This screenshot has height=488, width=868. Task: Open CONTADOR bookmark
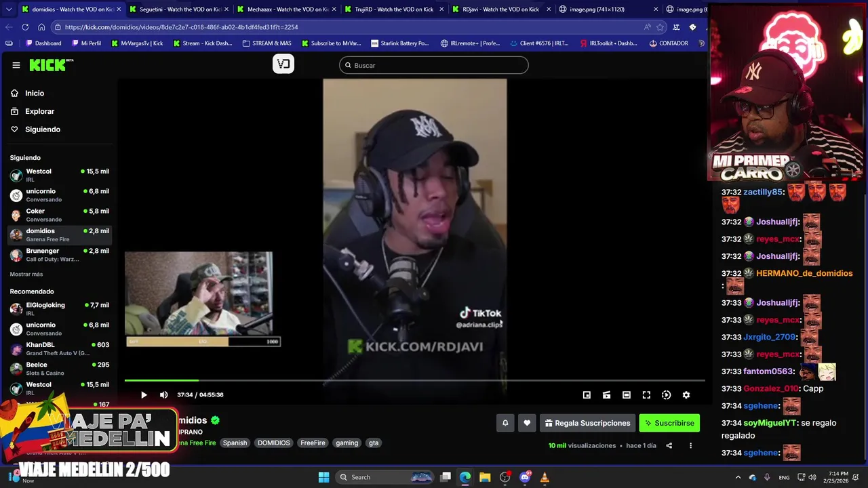(668, 43)
